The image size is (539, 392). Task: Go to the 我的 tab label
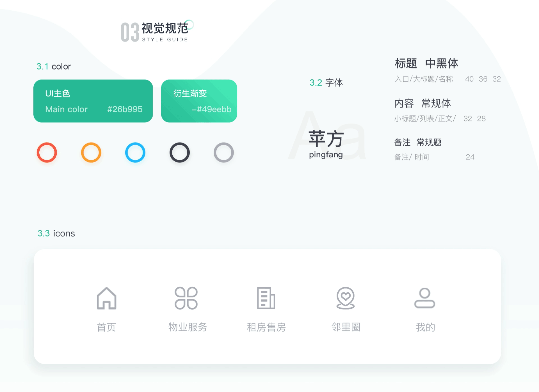coord(426,327)
